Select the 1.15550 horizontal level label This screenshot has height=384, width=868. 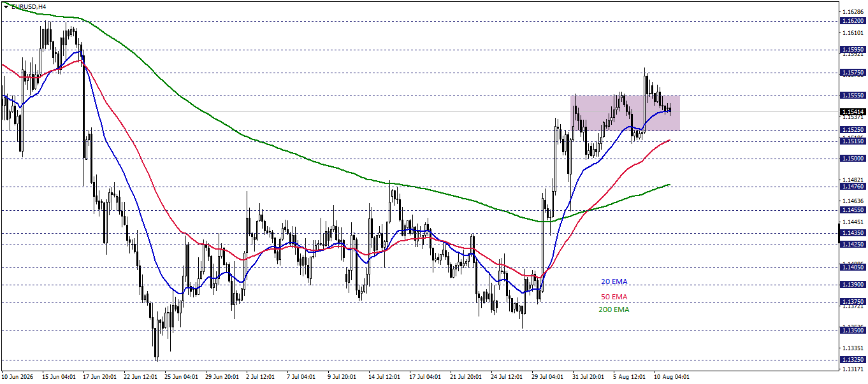click(x=853, y=96)
